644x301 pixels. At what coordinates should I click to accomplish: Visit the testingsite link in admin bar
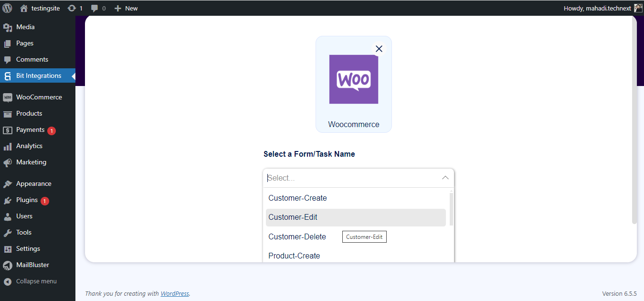(x=46, y=8)
